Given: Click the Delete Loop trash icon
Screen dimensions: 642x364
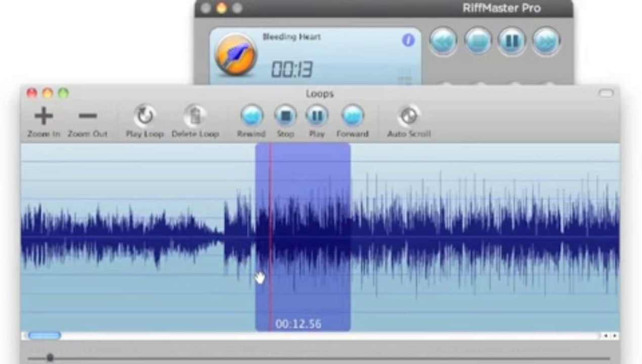Looking at the screenshot, I should point(195,116).
